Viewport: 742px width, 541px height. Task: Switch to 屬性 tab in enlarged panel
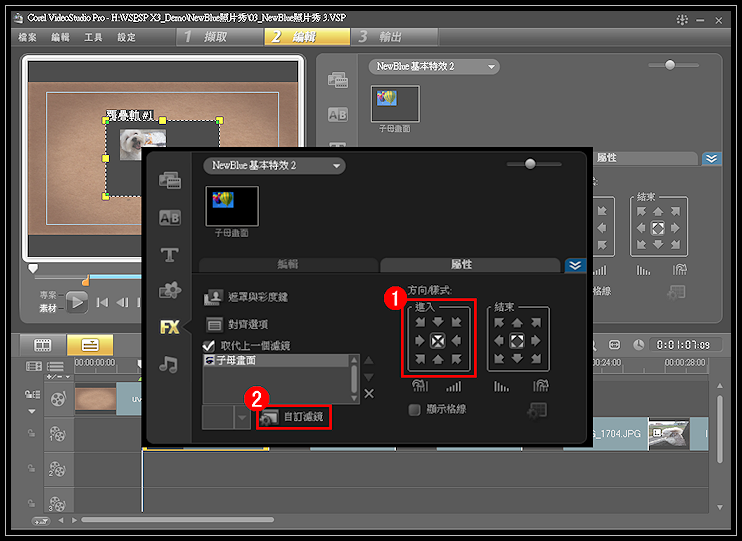click(470, 265)
